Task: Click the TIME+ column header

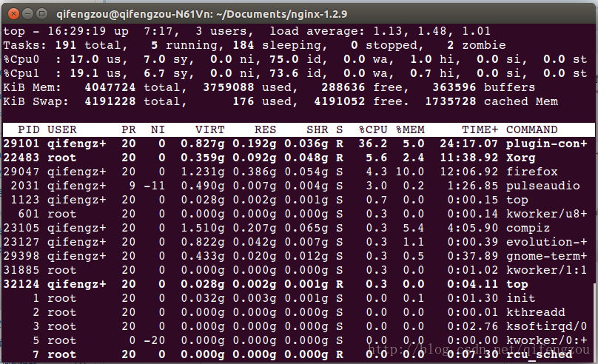Action: tap(480, 130)
